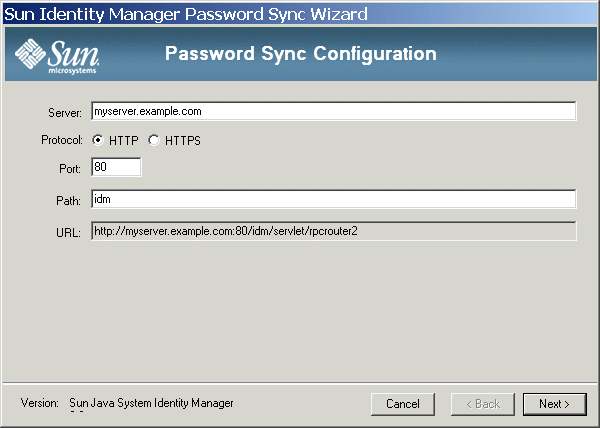The height and width of the screenshot is (428, 600).
Task: Click the Next button
Action: pyautogui.click(x=554, y=404)
